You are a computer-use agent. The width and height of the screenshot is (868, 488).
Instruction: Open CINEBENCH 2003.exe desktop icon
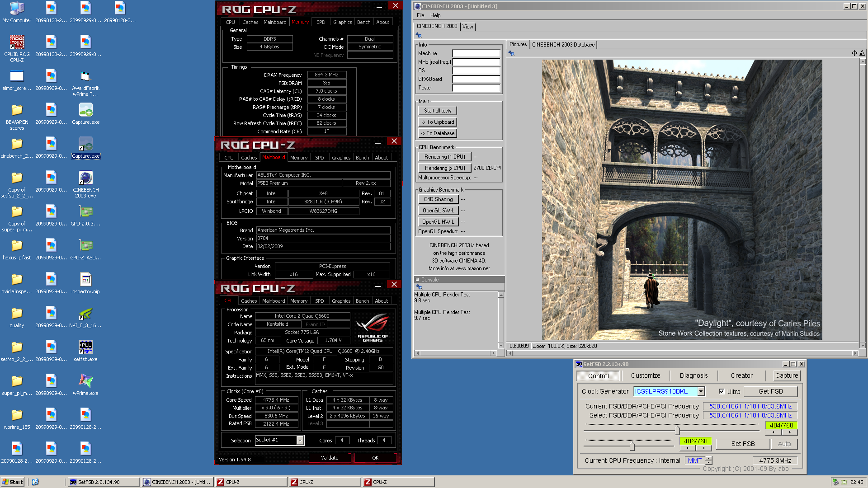85,184
